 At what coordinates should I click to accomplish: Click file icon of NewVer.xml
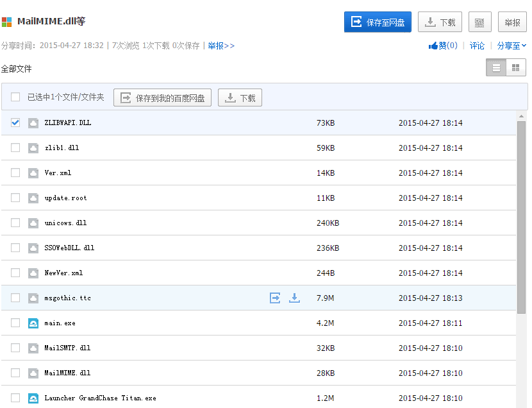(33, 273)
